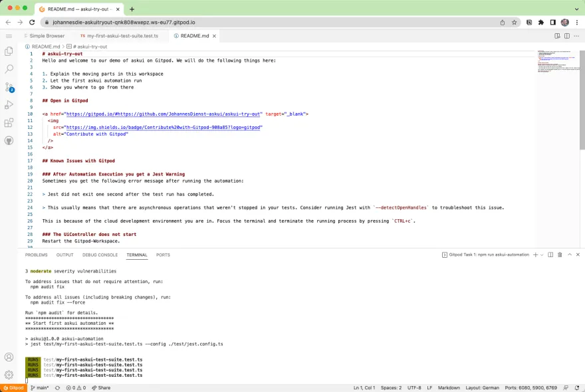Click line number 17 in gutter
The image size is (585, 392).
pos(30,161)
